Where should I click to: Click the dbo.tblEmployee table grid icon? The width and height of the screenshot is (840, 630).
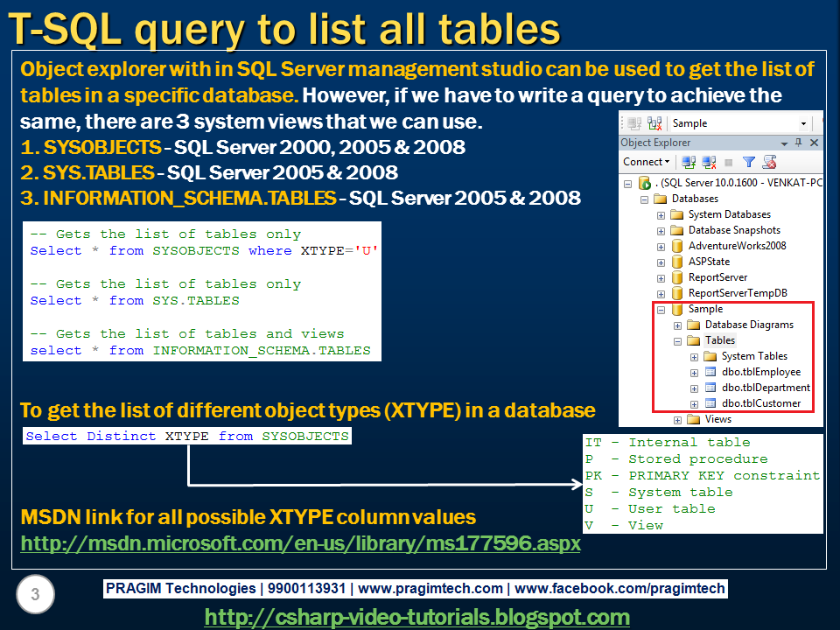pos(710,372)
